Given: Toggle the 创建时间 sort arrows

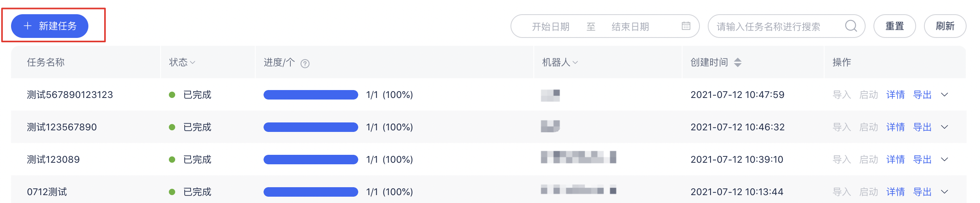Looking at the screenshot, I should [738, 62].
